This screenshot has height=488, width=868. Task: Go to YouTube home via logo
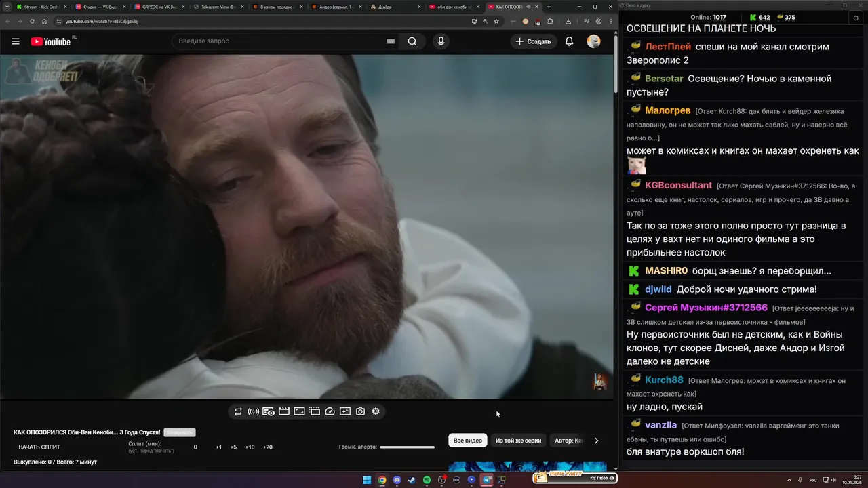click(x=51, y=41)
